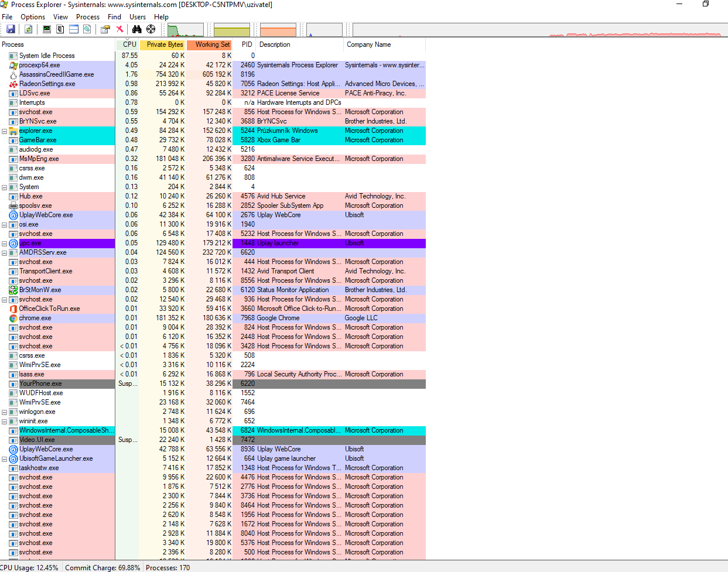The image size is (728, 572).
Task: Click the CPU usage history graph
Action: (186, 30)
